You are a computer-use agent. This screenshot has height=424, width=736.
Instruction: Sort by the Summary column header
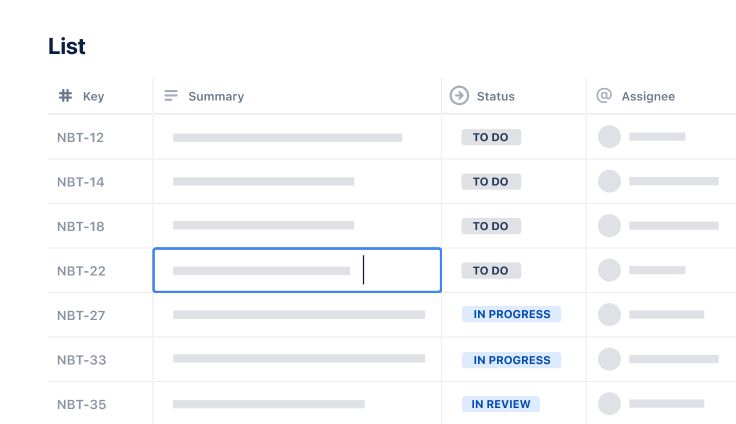[x=216, y=97]
